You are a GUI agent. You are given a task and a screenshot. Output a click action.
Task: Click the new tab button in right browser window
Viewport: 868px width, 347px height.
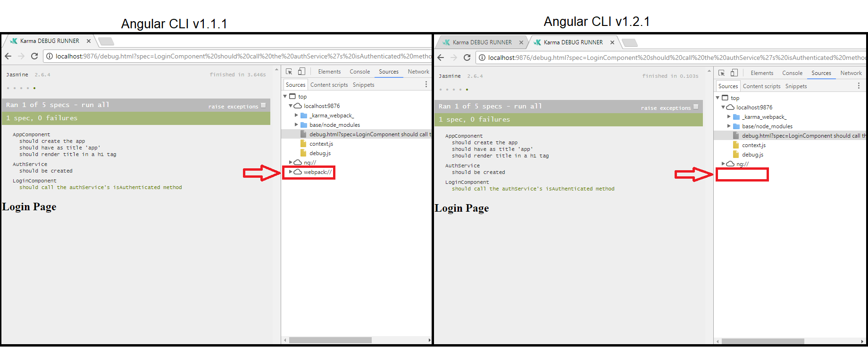(x=630, y=43)
